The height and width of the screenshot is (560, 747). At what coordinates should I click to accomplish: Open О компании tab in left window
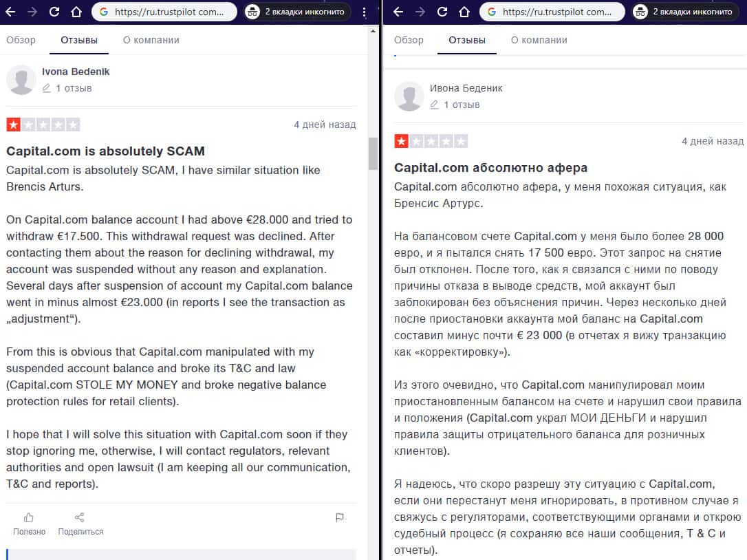tap(151, 40)
